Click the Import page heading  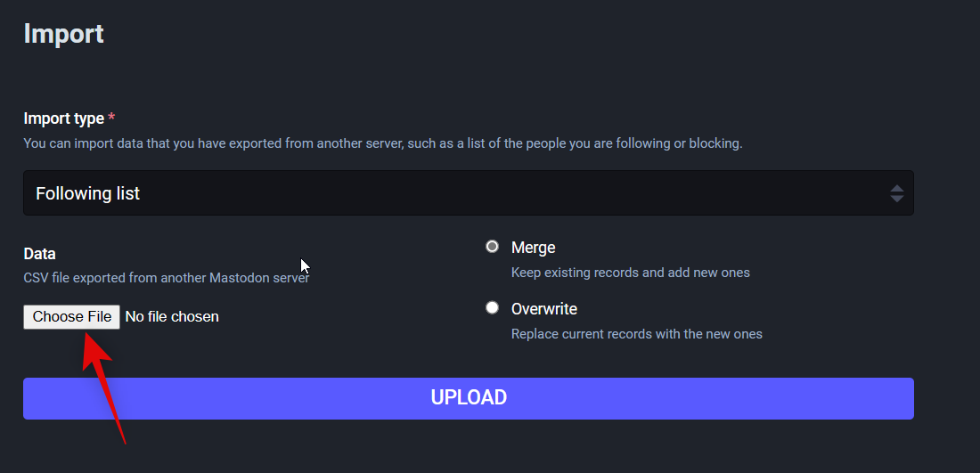[x=63, y=34]
